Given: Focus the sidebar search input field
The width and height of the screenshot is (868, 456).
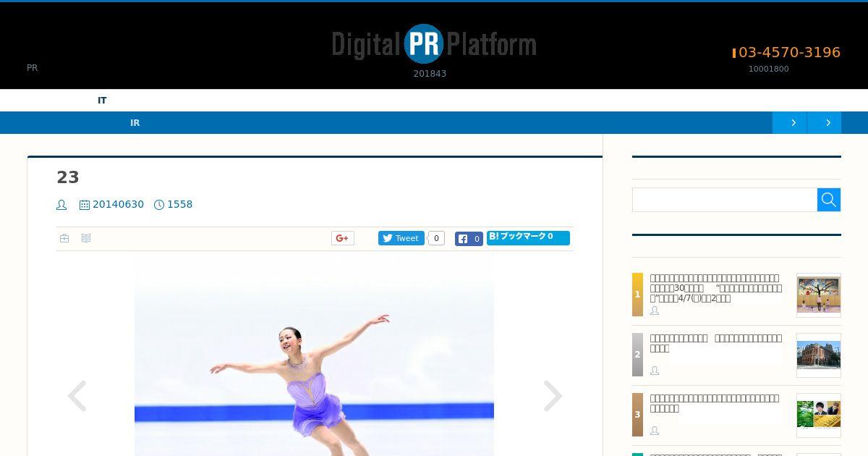Looking at the screenshot, I should click(x=725, y=200).
